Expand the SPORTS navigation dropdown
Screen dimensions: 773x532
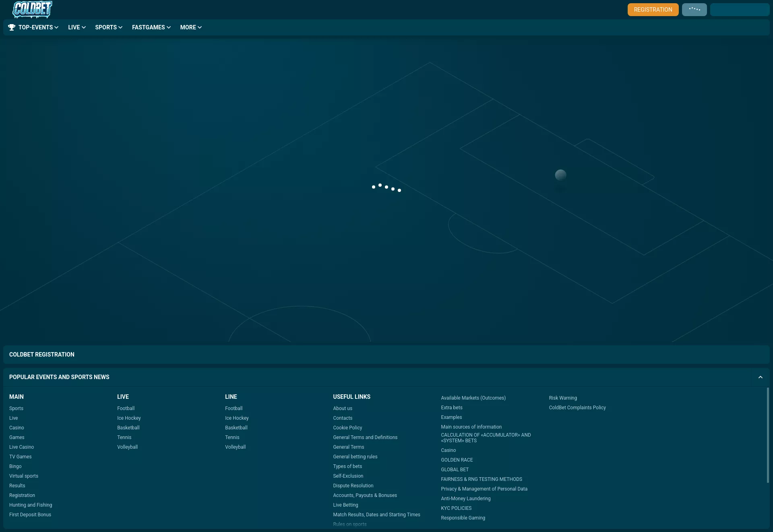click(109, 27)
